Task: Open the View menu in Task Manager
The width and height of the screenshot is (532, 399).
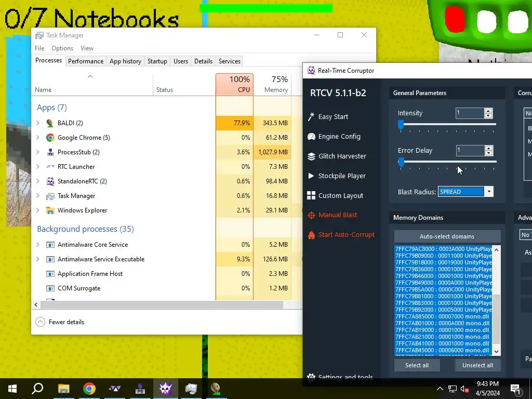Action: tap(87, 48)
